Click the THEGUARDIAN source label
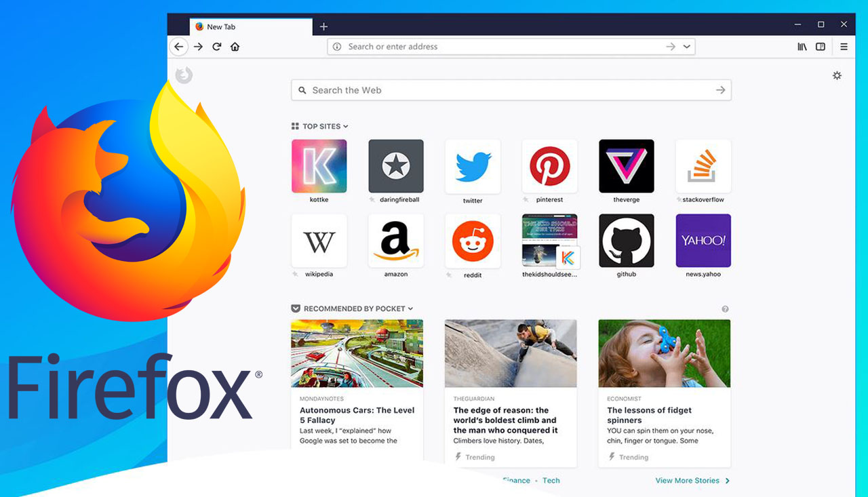Screen dimensions: 868x497 474,399
